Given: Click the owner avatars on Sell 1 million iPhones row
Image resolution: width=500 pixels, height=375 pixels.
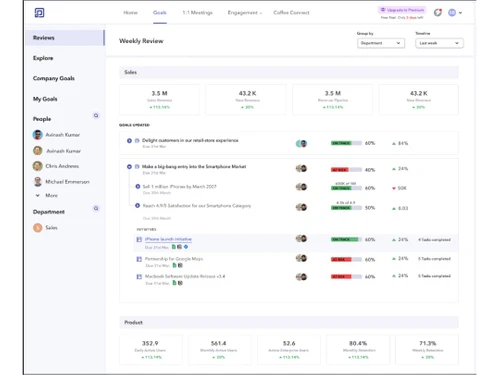Looking at the screenshot, I should (301, 187).
